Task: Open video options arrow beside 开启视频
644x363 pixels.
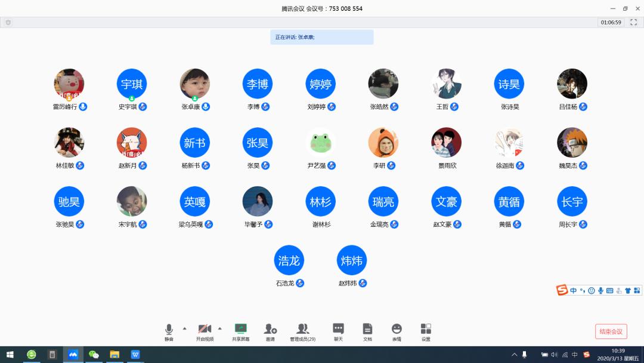Action: 219,328
